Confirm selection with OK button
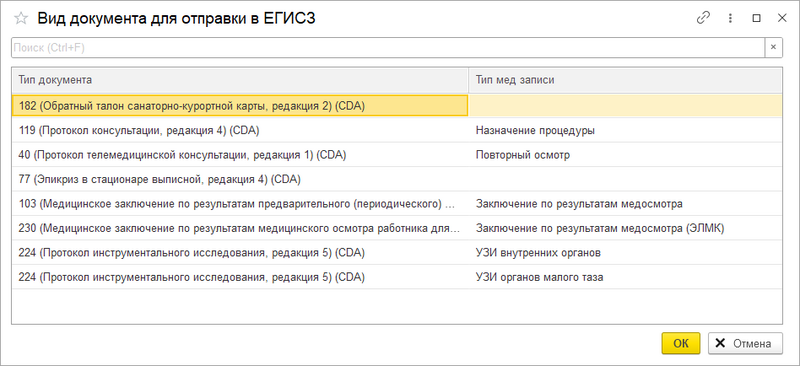800x366 pixels. [x=681, y=344]
